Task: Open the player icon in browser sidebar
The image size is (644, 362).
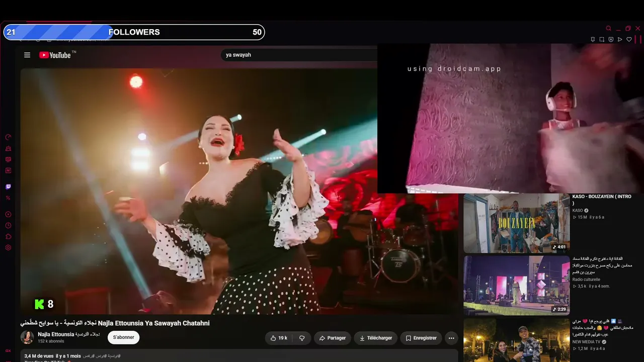Action: tap(8, 215)
